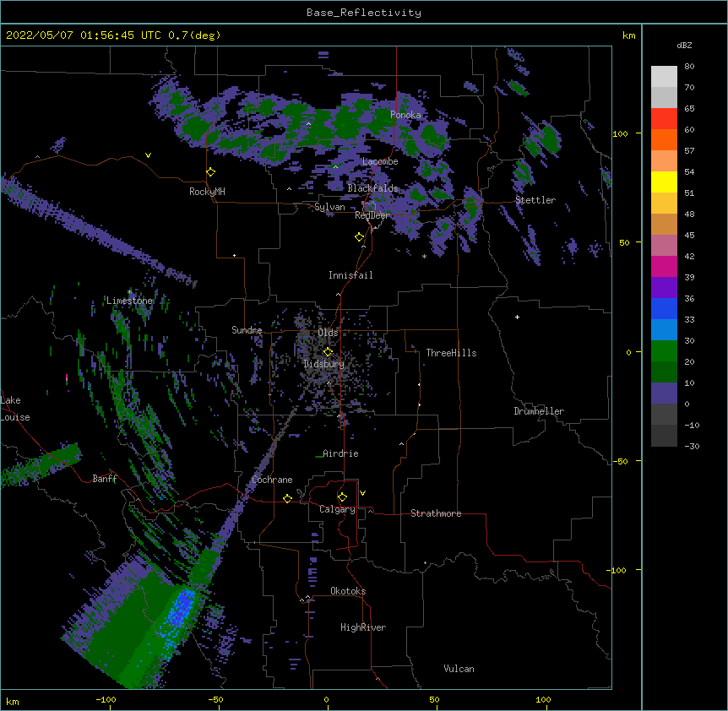Click the km unit label at top right
The image size is (728, 711).
click(628, 35)
